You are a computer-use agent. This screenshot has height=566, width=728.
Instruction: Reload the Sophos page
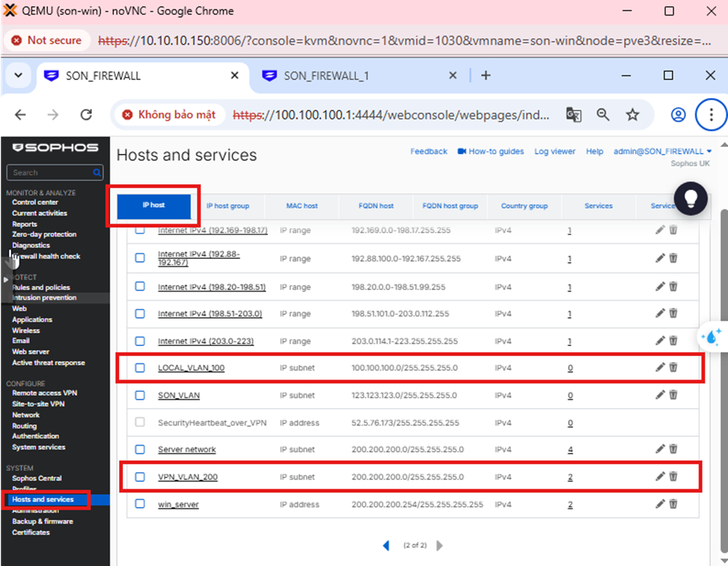tap(86, 115)
